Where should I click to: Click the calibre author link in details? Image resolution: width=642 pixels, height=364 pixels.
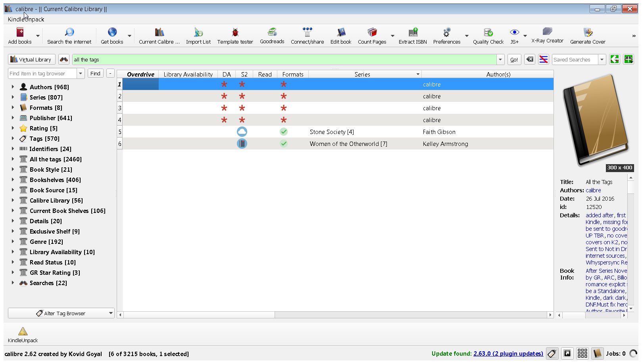[593, 190]
